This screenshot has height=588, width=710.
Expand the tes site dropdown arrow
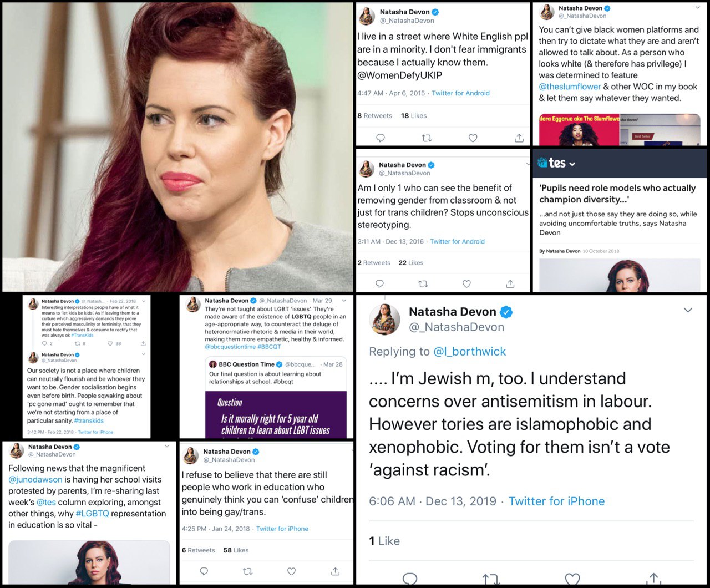click(572, 164)
